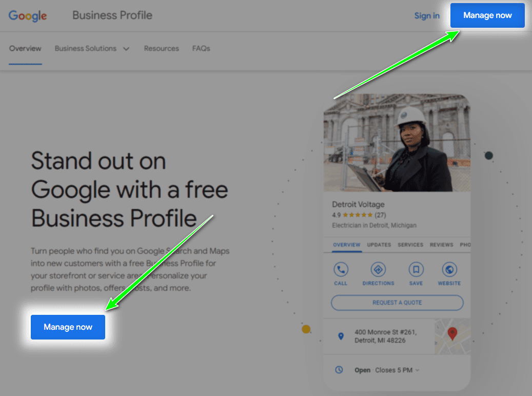Click the Detroit Voltage cover photo

tap(397, 143)
